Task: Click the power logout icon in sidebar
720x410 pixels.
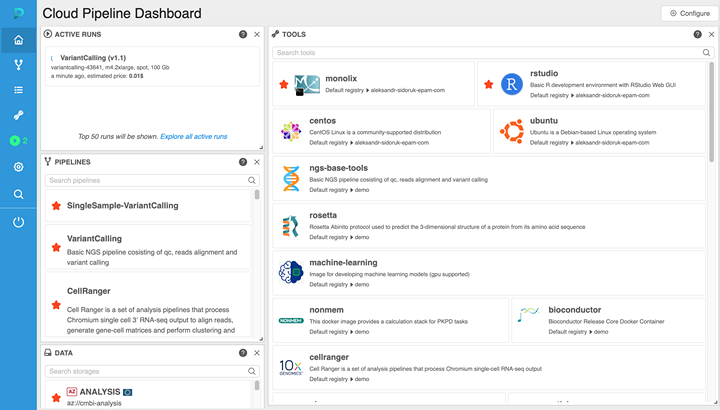Action: tap(18, 221)
